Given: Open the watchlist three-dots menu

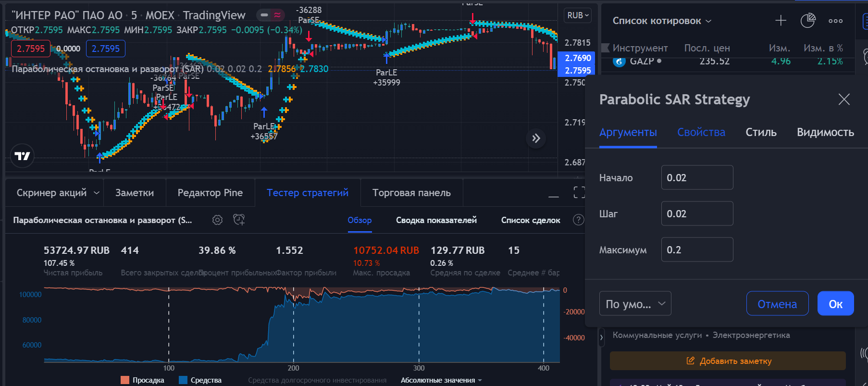Looking at the screenshot, I should pyautogui.click(x=835, y=21).
